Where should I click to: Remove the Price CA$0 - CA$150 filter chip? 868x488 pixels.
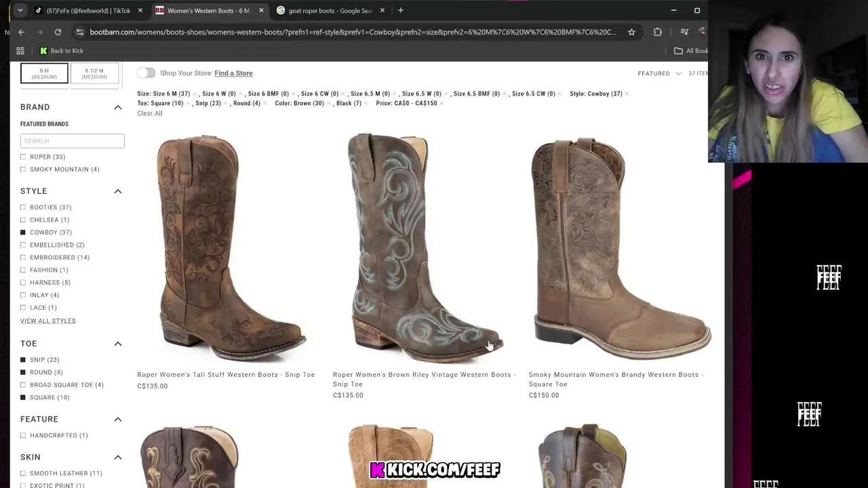[x=442, y=104]
